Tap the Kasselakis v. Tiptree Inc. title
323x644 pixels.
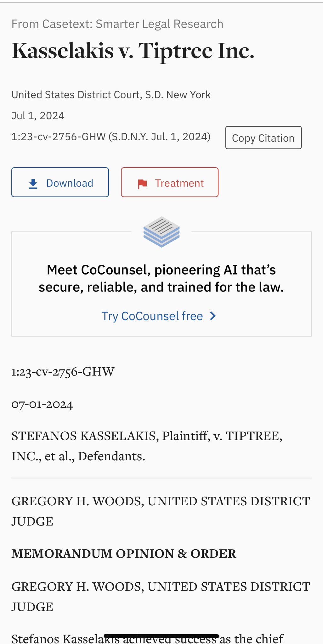(133, 51)
